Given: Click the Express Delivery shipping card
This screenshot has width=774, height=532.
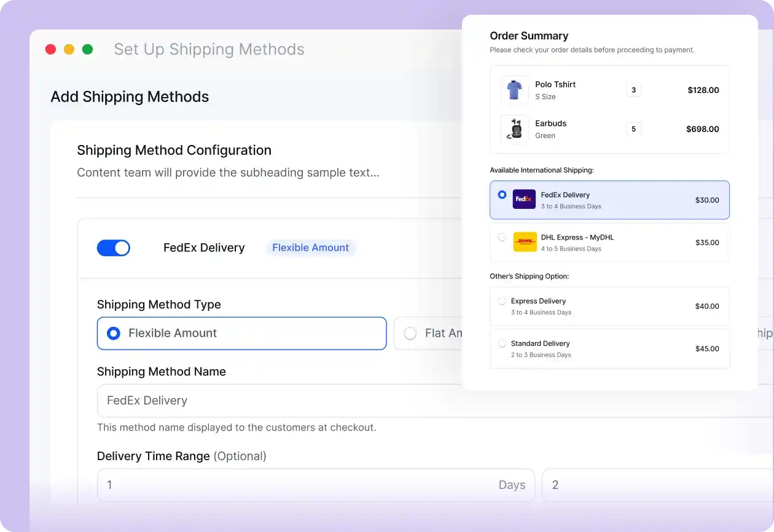Looking at the screenshot, I should [609, 306].
